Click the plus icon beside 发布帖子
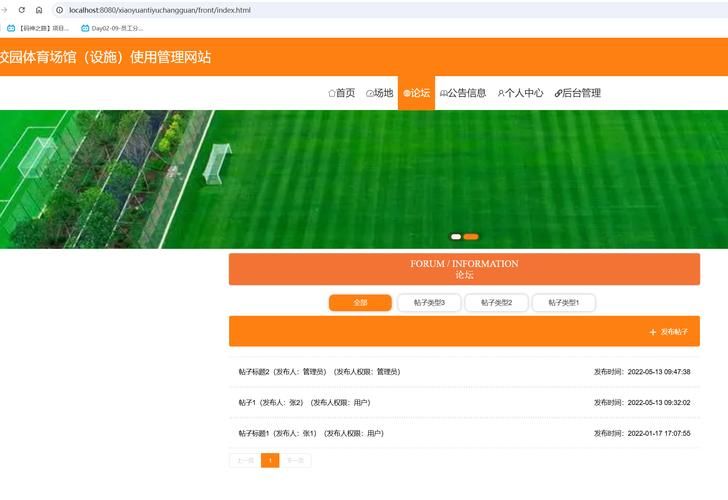The image size is (728, 500). [653, 331]
